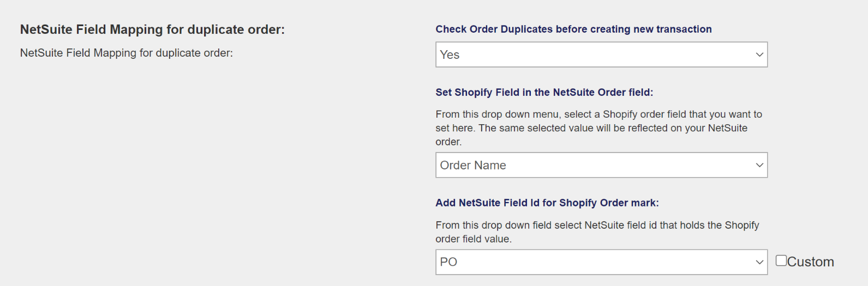The image size is (868, 286).
Task: Enable the Custom checkbox
Action: pos(781,260)
